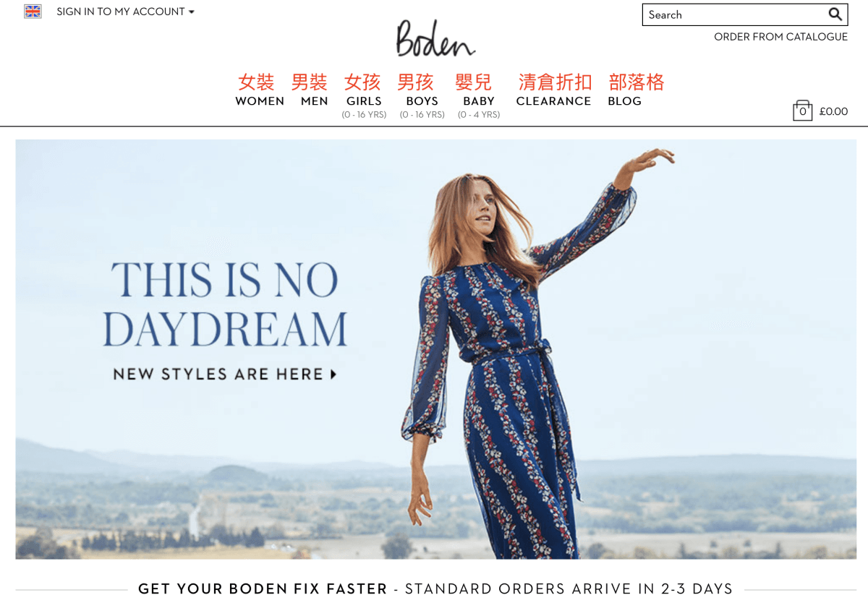Screen dimensions: 868x608
Task: Click the magnifying glass search icon
Action: pyautogui.click(x=835, y=14)
